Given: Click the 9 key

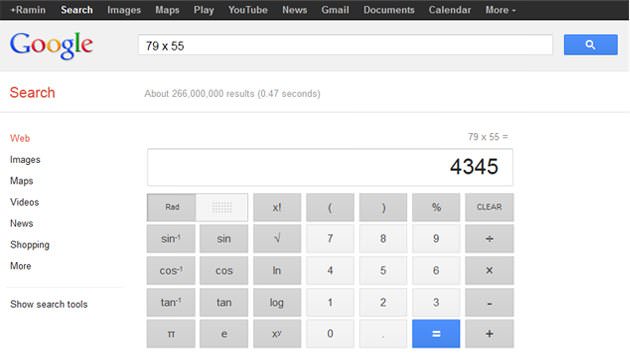Looking at the screenshot, I should pos(436,239).
